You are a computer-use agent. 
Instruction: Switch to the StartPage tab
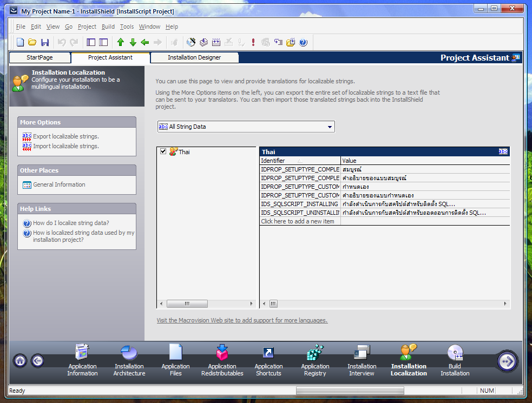coord(40,57)
